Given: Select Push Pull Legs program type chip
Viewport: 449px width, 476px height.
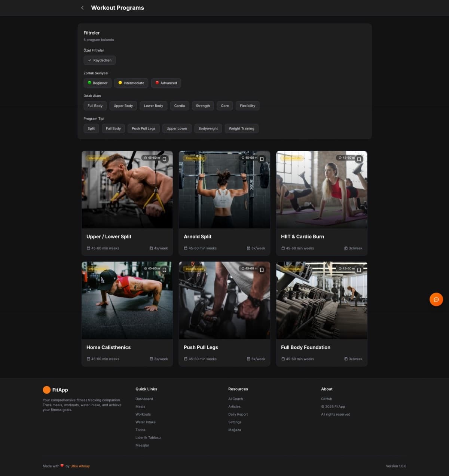Looking at the screenshot, I should pos(144,128).
